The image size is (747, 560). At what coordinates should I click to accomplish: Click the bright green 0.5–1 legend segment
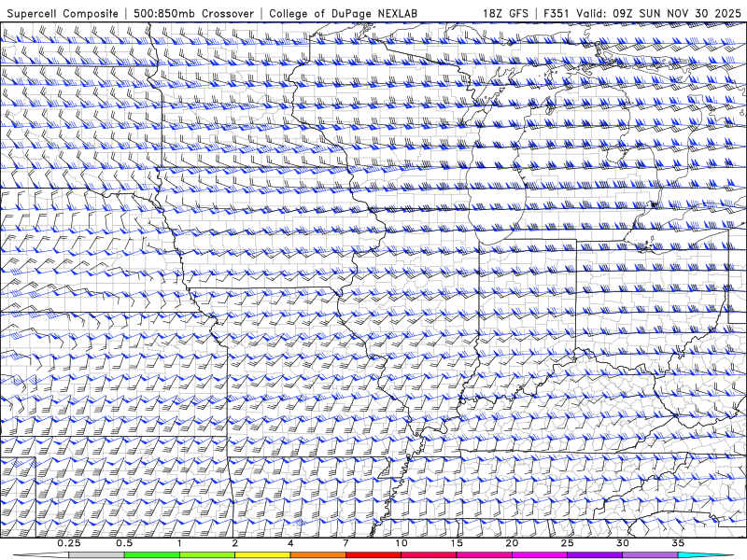[x=152, y=555]
